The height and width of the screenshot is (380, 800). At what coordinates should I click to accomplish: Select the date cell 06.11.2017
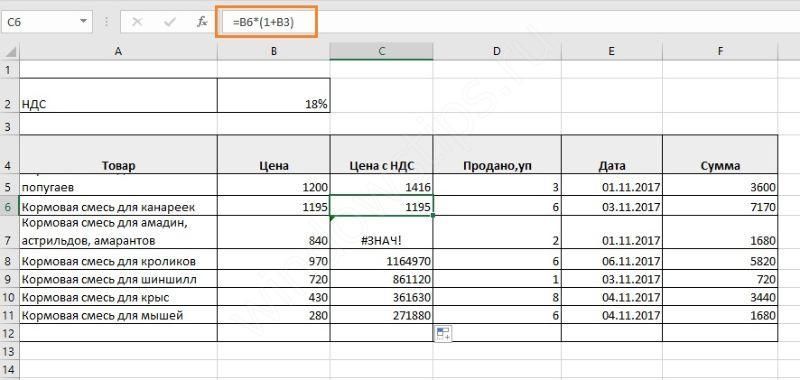pos(612,260)
